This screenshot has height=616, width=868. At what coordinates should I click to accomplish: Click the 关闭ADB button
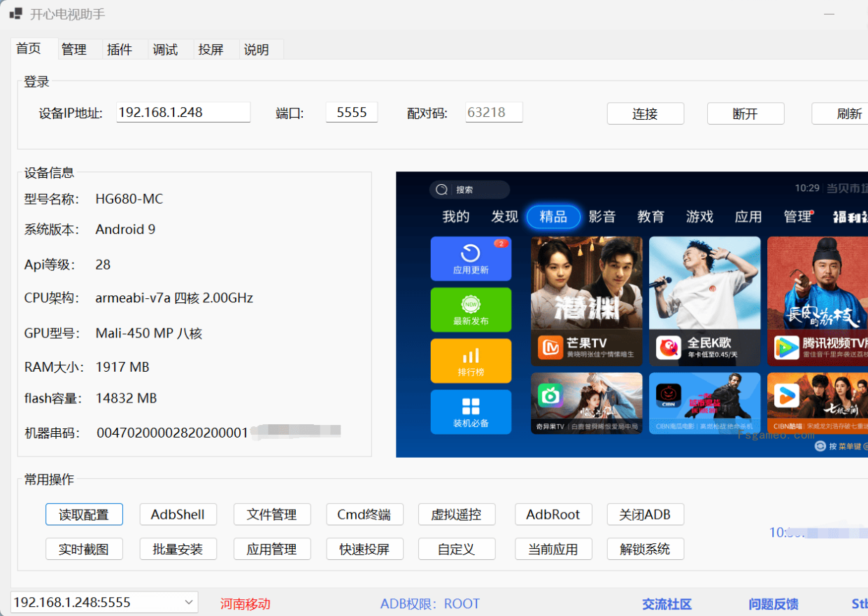point(645,514)
